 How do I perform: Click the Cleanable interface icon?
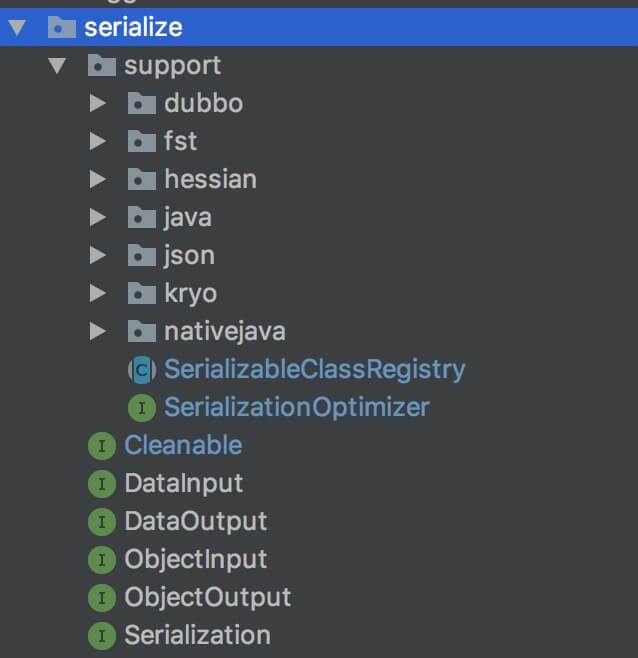pos(101,446)
